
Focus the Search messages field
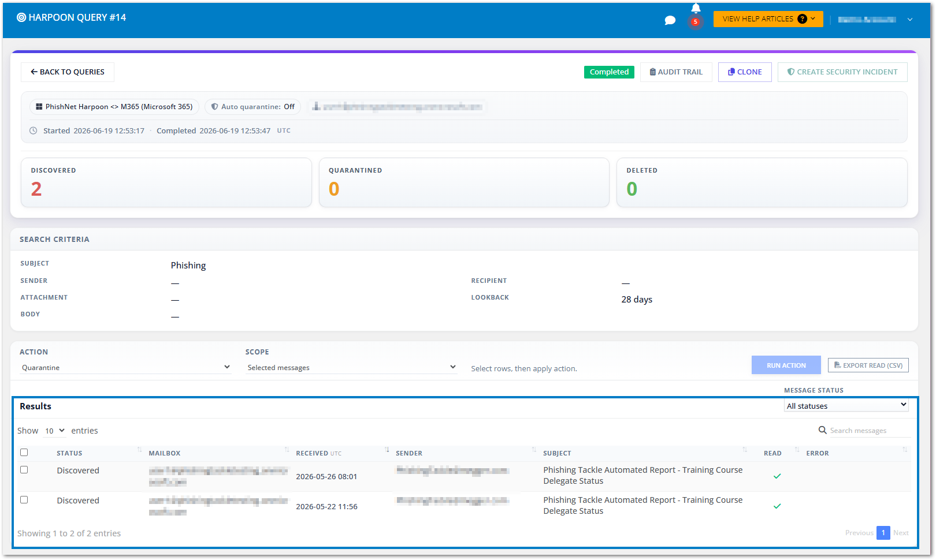[869, 431]
